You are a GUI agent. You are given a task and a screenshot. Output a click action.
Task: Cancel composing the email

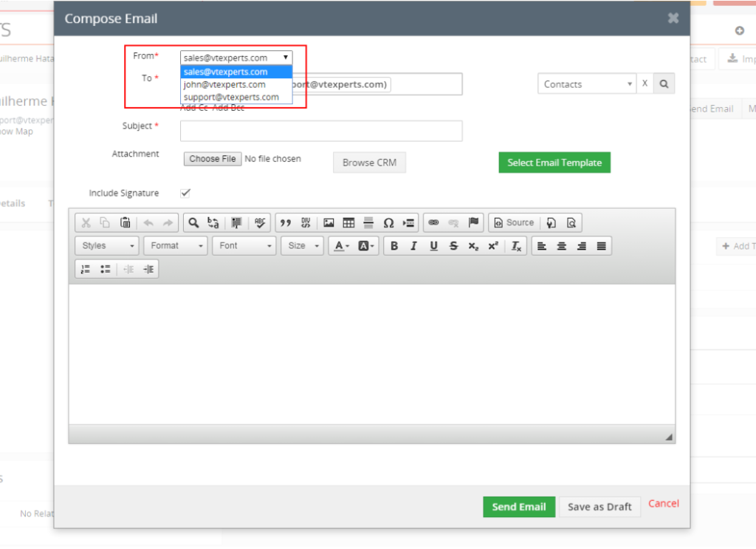tap(664, 504)
